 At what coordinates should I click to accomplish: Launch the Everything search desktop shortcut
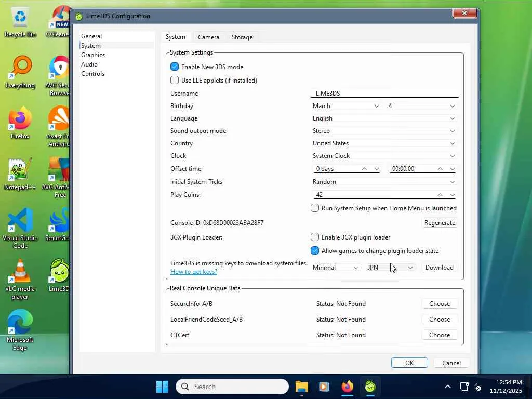pyautogui.click(x=20, y=72)
